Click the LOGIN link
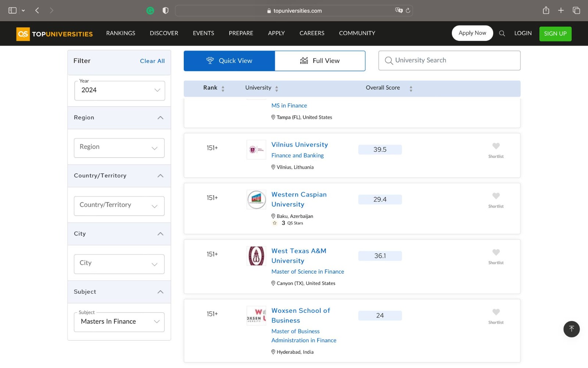The width and height of the screenshot is (588, 368). [x=523, y=33]
